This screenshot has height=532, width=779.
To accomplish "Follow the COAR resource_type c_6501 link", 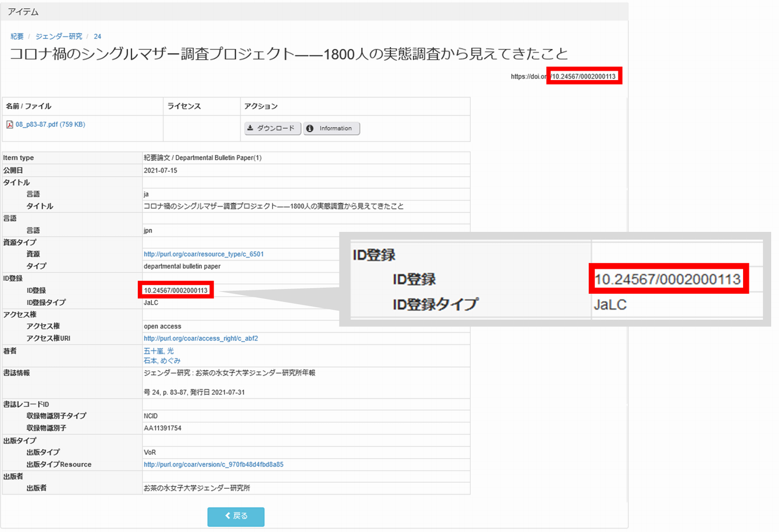I will click(203, 254).
